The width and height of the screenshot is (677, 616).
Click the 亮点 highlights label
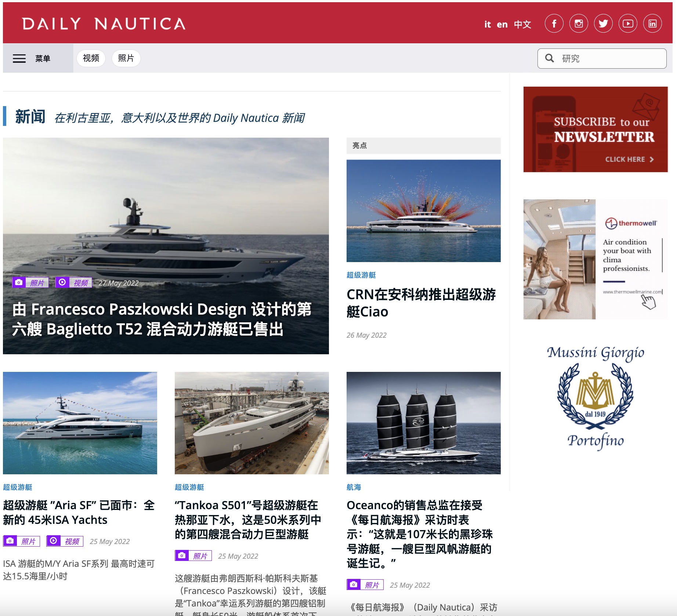pyautogui.click(x=359, y=146)
